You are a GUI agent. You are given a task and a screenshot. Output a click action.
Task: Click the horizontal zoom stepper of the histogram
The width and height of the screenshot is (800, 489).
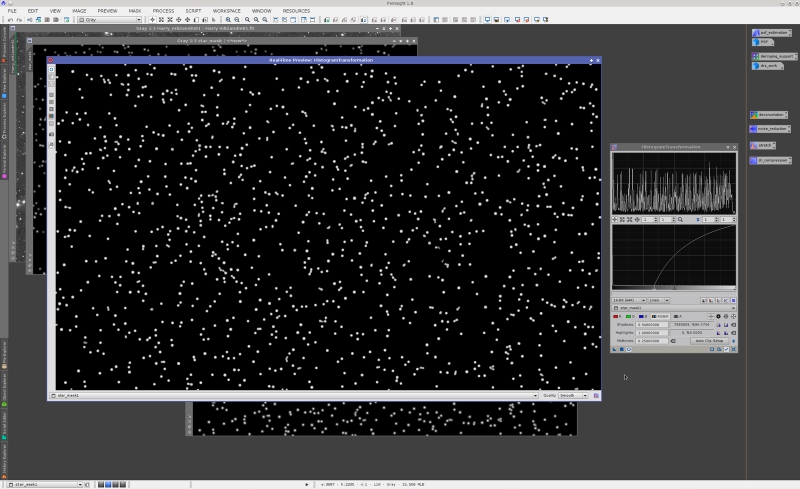649,219
